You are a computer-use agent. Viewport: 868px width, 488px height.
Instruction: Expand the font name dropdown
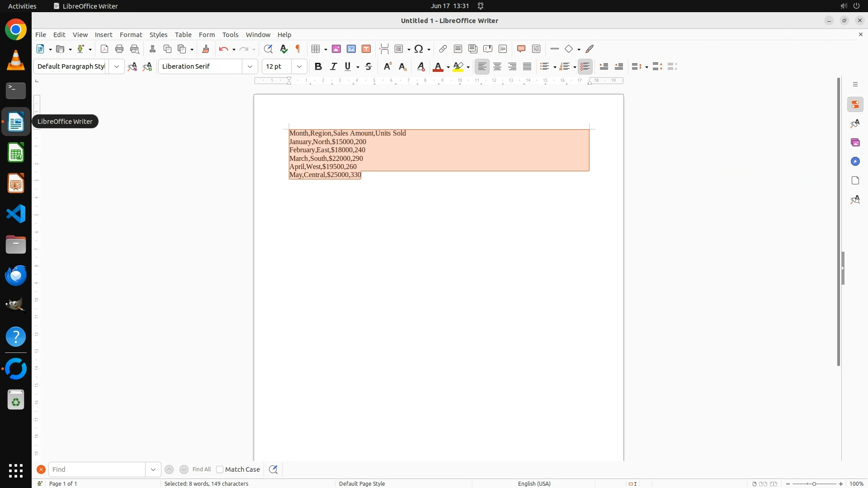(x=250, y=66)
